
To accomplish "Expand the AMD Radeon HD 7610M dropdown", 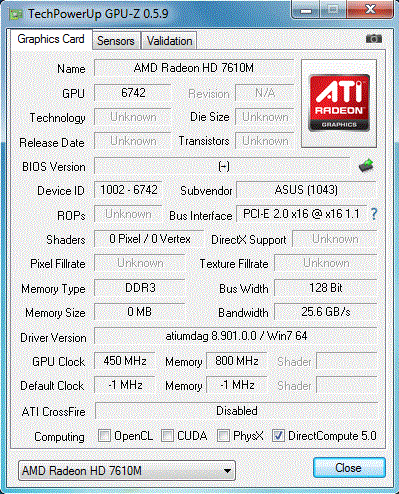I will click(127, 470).
